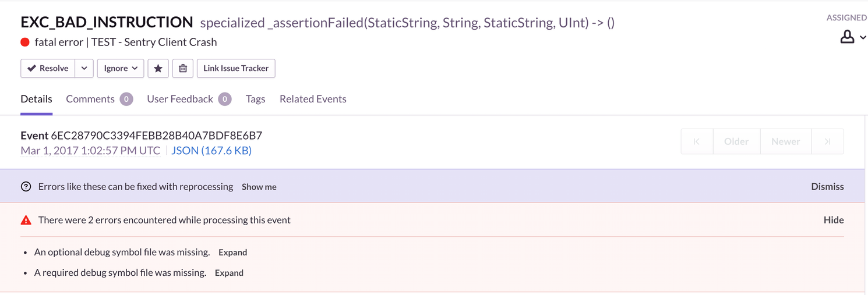
Task: Click the Resolve button
Action: [x=48, y=69]
